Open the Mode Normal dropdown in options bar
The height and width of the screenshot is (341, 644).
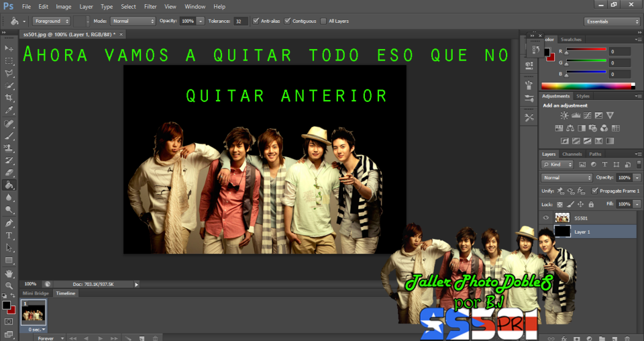(133, 21)
